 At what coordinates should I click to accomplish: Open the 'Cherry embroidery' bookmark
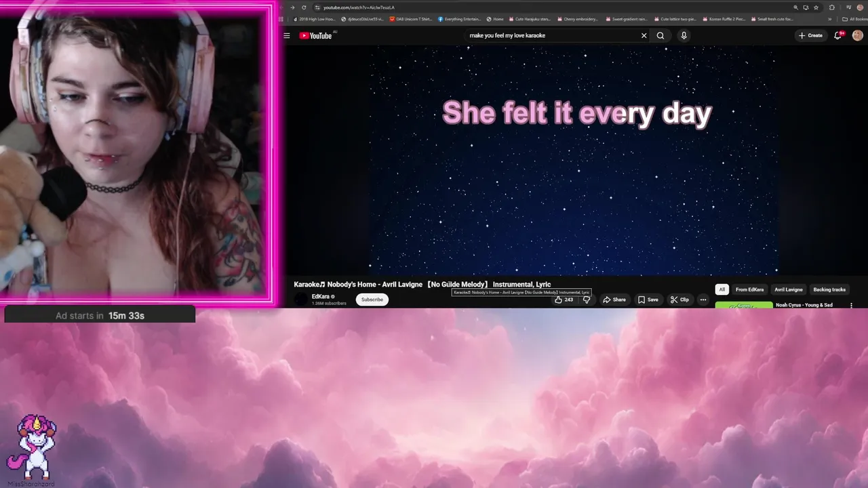[577, 19]
